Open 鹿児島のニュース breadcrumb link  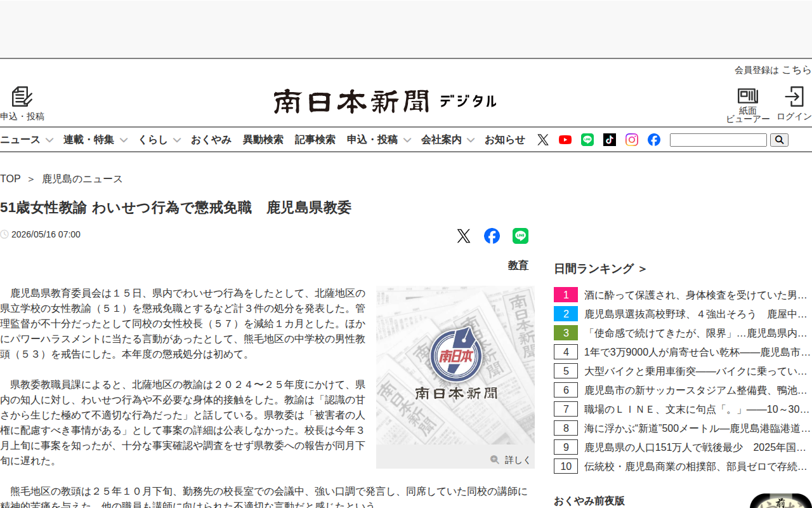(82, 179)
